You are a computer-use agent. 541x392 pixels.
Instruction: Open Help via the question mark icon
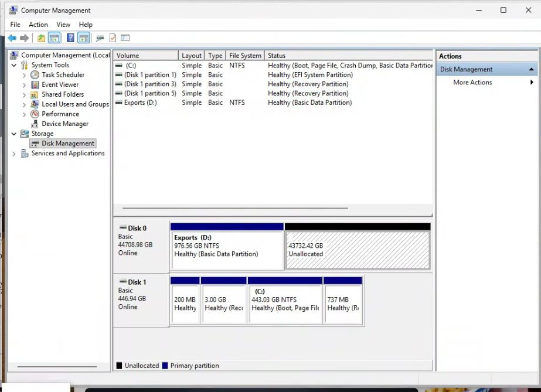(x=70, y=38)
